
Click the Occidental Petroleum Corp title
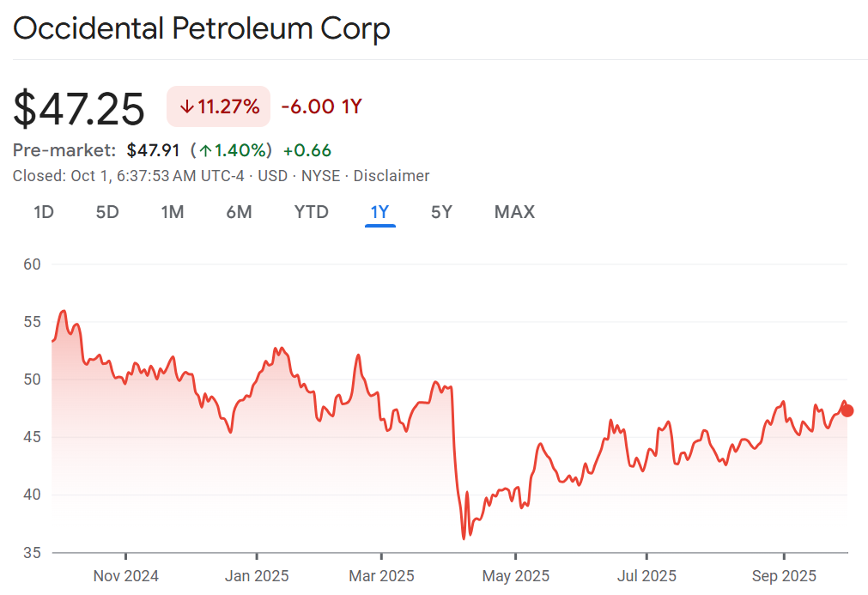(x=202, y=29)
